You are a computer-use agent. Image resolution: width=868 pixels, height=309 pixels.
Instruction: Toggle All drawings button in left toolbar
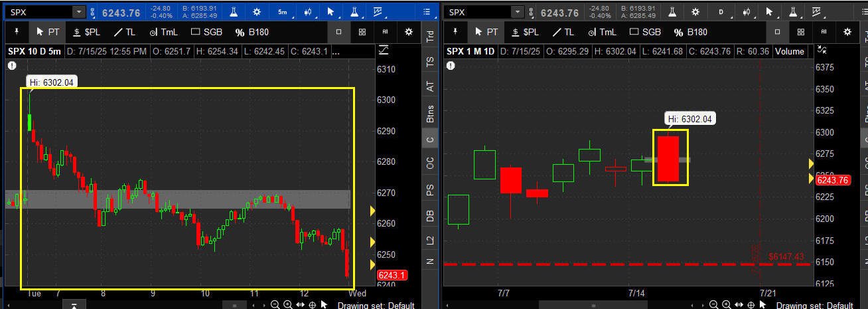pyautogui.click(x=384, y=32)
